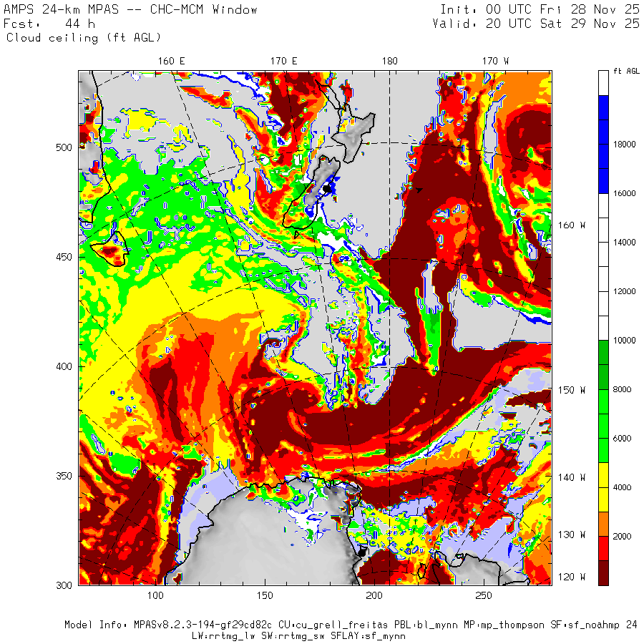
Task: Click the '400' y-axis tick label
Action: tap(64, 366)
